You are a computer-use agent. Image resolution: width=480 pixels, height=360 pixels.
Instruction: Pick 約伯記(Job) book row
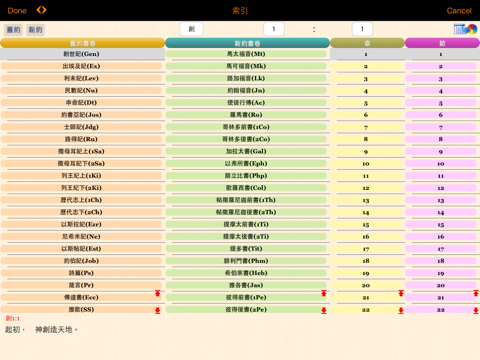[x=82, y=261]
